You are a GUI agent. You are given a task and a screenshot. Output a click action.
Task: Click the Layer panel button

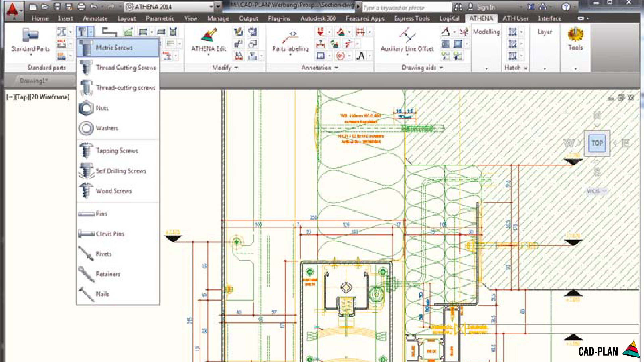click(545, 32)
